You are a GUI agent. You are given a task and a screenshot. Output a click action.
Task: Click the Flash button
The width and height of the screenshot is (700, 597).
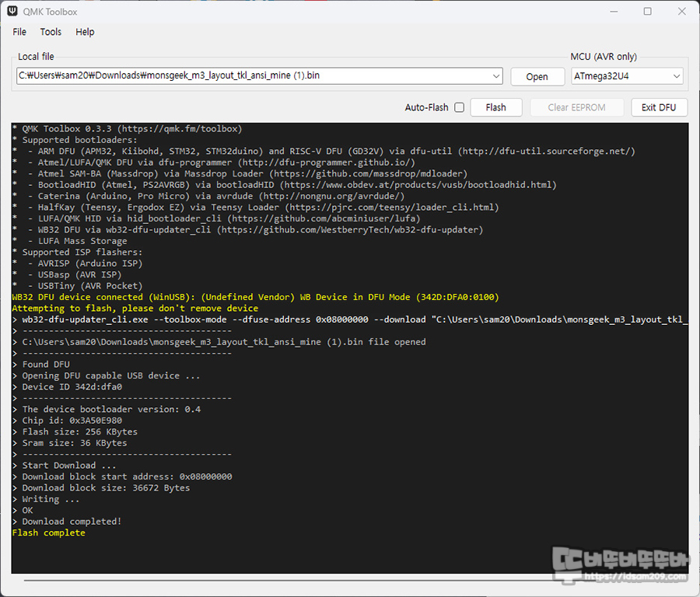pos(496,107)
